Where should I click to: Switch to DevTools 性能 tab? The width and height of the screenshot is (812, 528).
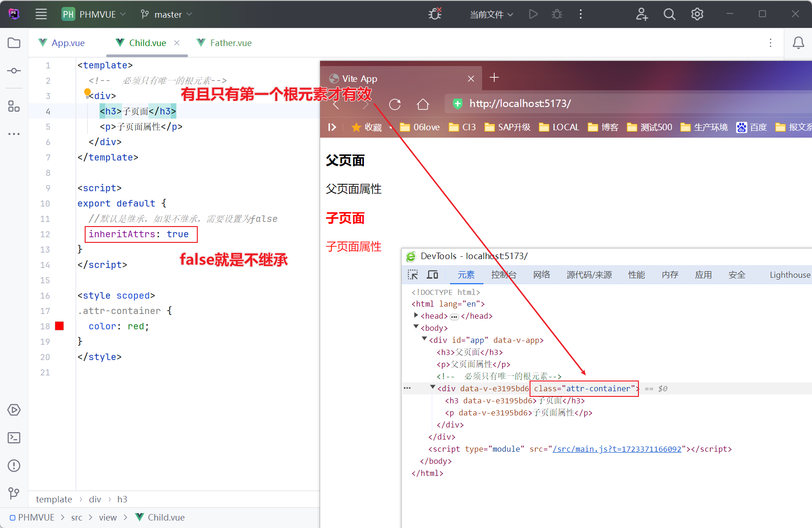tap(637, 274)
